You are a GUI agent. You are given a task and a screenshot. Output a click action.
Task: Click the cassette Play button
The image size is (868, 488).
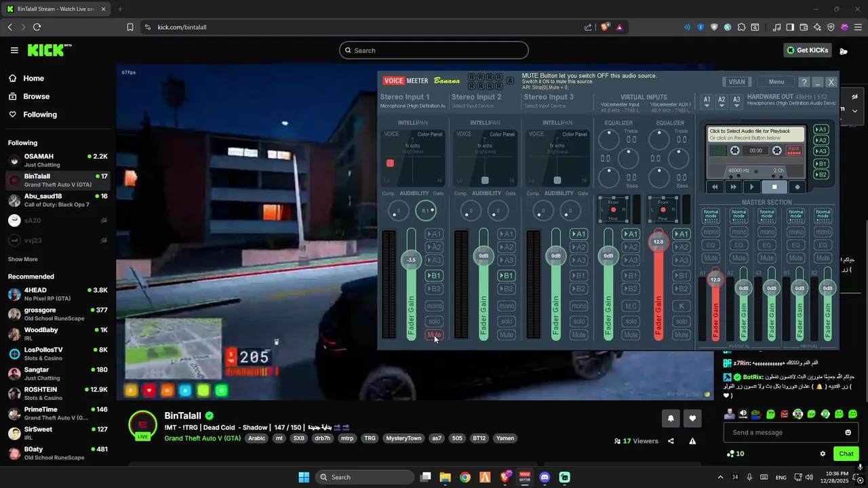tap(751, 187)
